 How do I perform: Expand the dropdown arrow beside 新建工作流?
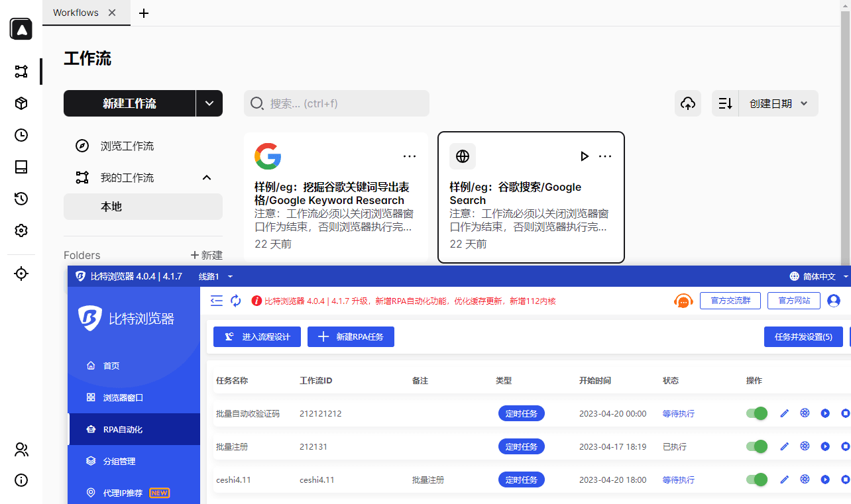[209, 103]
